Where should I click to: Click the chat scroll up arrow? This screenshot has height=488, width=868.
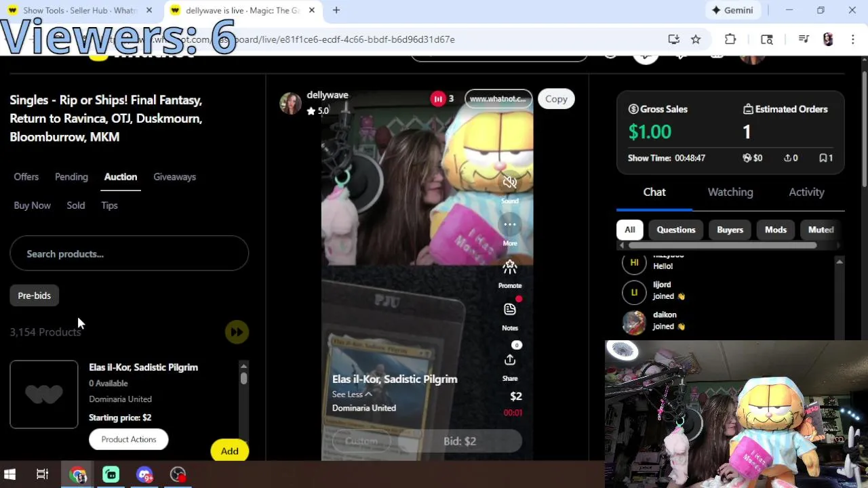point(840,262)
